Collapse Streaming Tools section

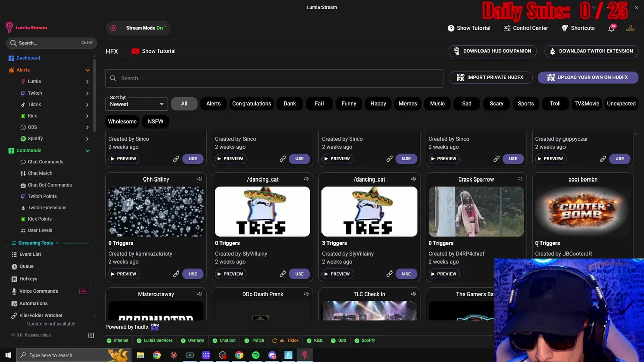click(57, 243)
